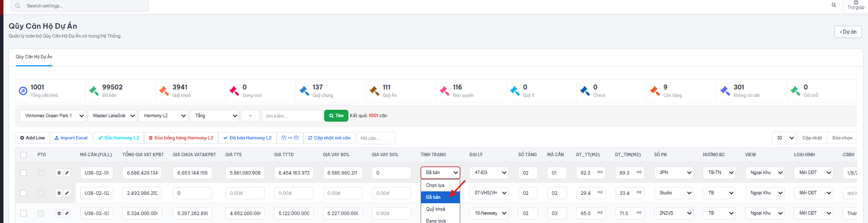Screen dimensions: 868x223
Task: Click the orange Quỹ khoá stat icon
Action: 164,91
